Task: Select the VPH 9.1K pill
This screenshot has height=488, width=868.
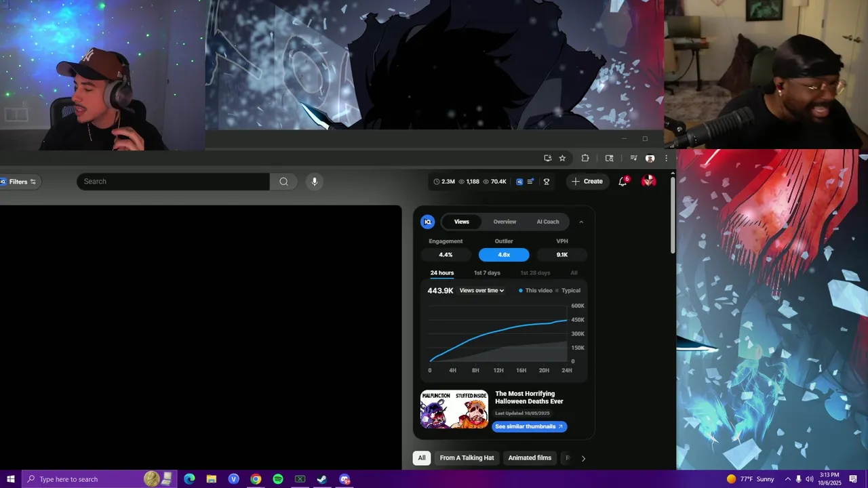Action: (562, 255)
